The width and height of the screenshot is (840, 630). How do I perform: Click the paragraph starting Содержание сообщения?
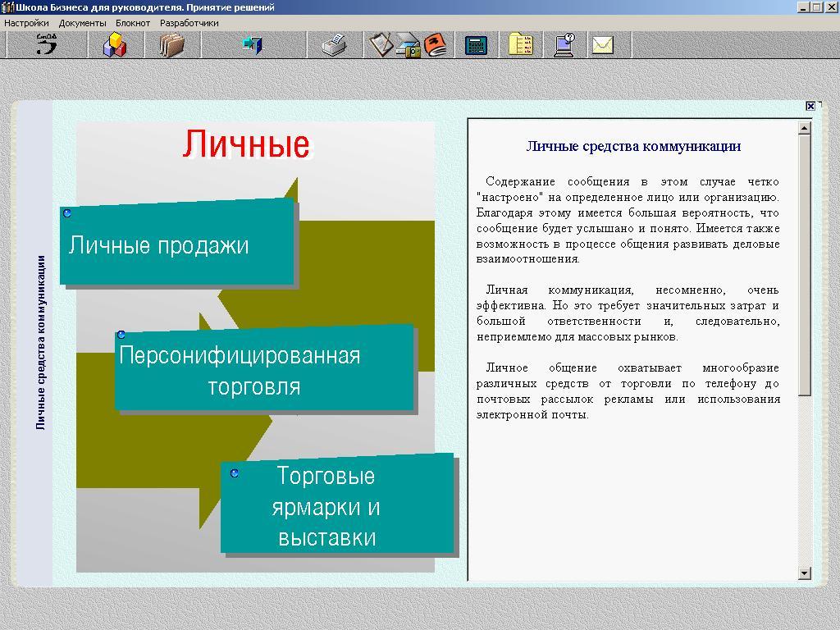pyautogui.click(x=628, y=220)
